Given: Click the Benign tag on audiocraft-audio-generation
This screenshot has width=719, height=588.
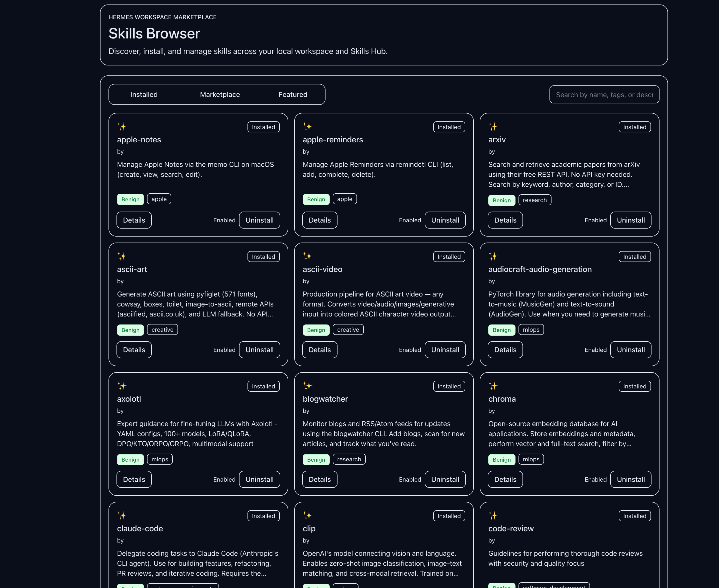Looking at the screenshot, I should pyautogui.click(x=502, y=329).
